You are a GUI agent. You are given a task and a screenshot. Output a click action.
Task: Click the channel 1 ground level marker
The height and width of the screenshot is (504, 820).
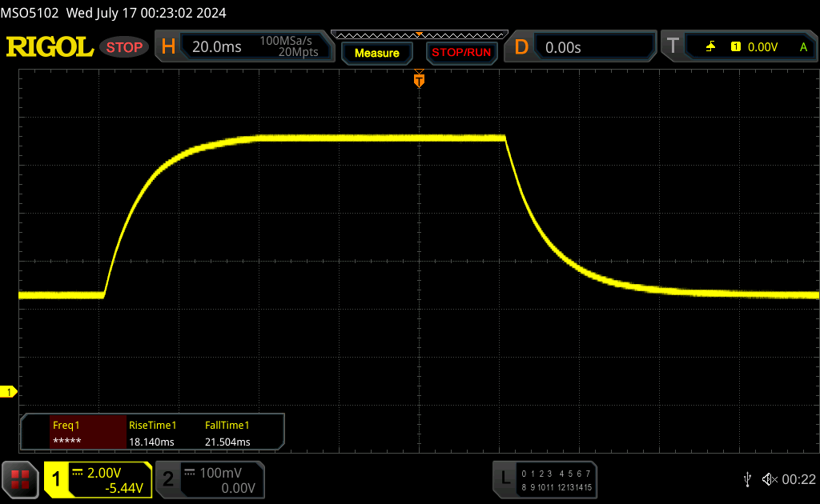tap(8, 392)
